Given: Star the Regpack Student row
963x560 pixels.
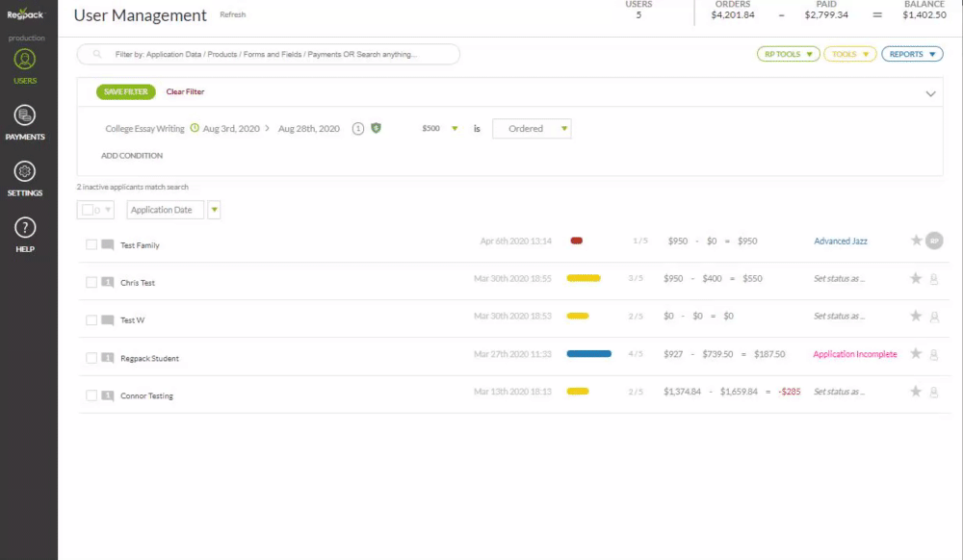Looking at the screenshot, I should coord(916,353).
